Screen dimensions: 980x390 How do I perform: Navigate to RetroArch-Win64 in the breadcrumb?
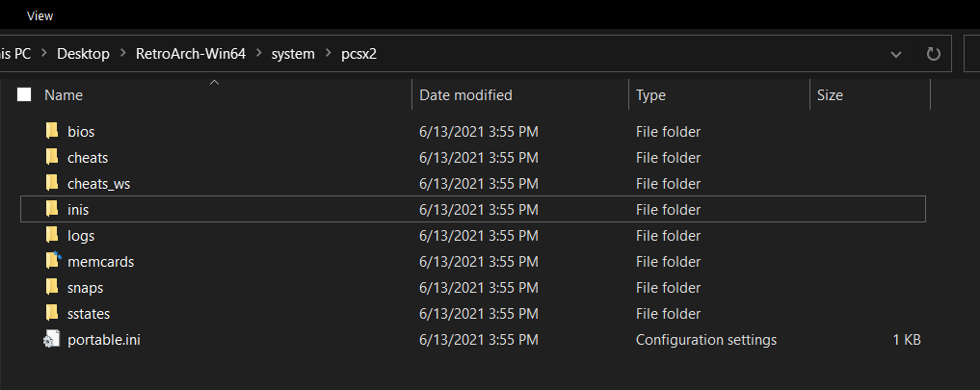191,54
